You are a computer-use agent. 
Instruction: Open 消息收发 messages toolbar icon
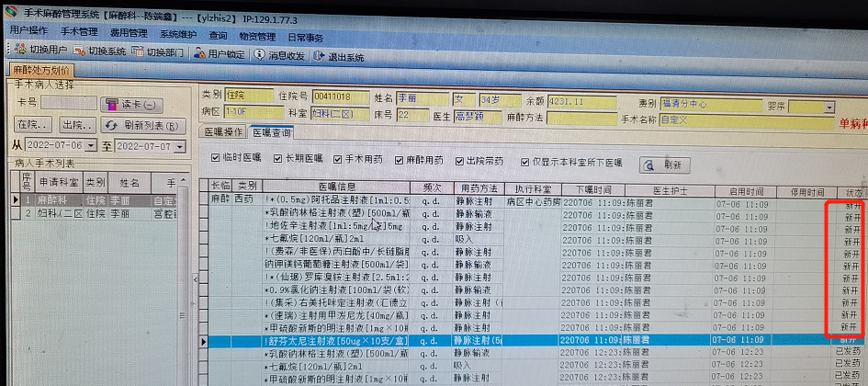click(x=259, y=54)
